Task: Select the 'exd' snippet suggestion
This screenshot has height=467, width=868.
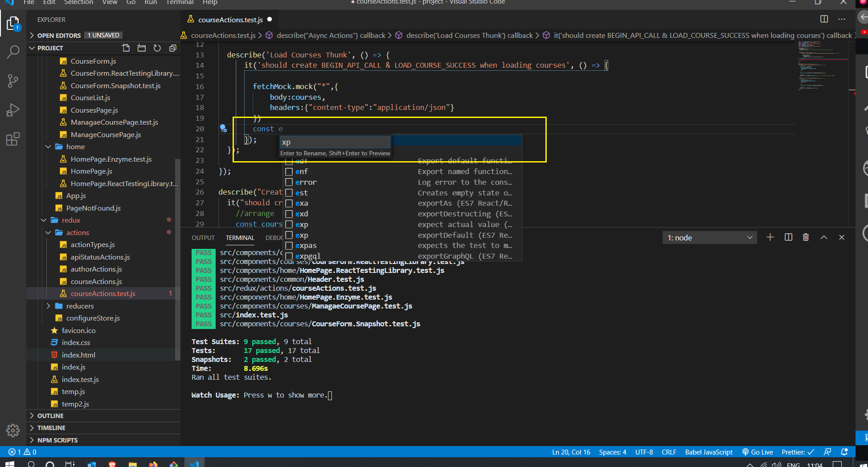Action: tap(403, 214)
